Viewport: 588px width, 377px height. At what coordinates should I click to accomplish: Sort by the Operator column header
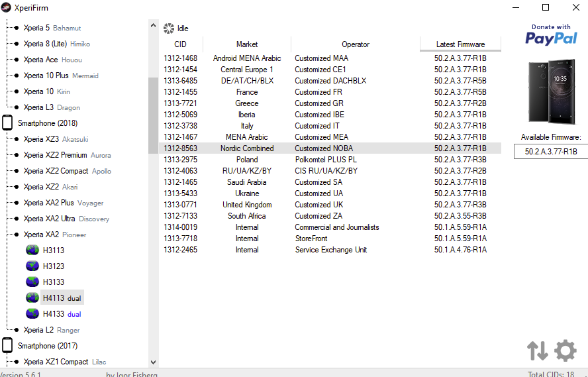356,44
